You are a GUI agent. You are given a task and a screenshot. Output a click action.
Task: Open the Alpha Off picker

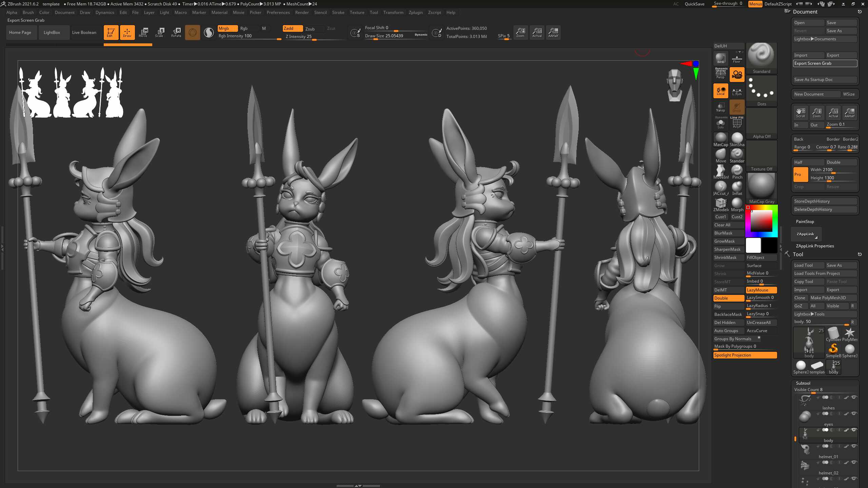tap(761, 123)
